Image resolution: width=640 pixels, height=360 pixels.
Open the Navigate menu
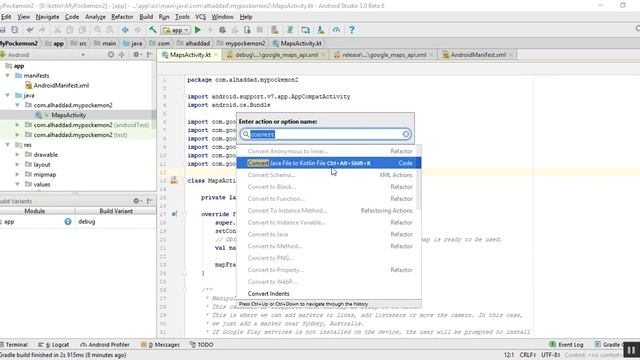pos(47,17)
